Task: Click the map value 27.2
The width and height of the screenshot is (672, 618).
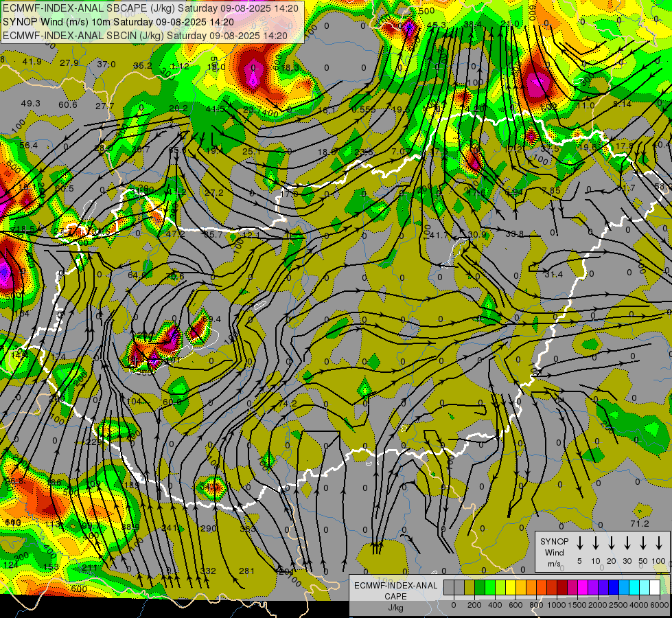Action: point(214,192)
